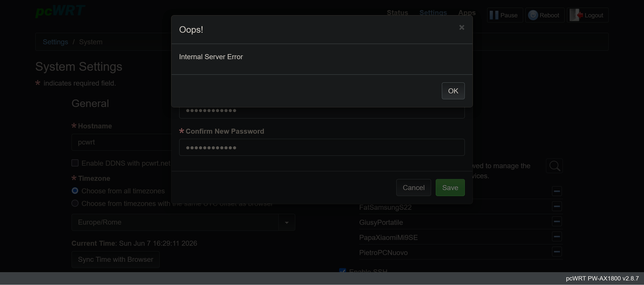644x285 pixels.
Task: Click the pcWRT logo
Action: coord(60,11)
